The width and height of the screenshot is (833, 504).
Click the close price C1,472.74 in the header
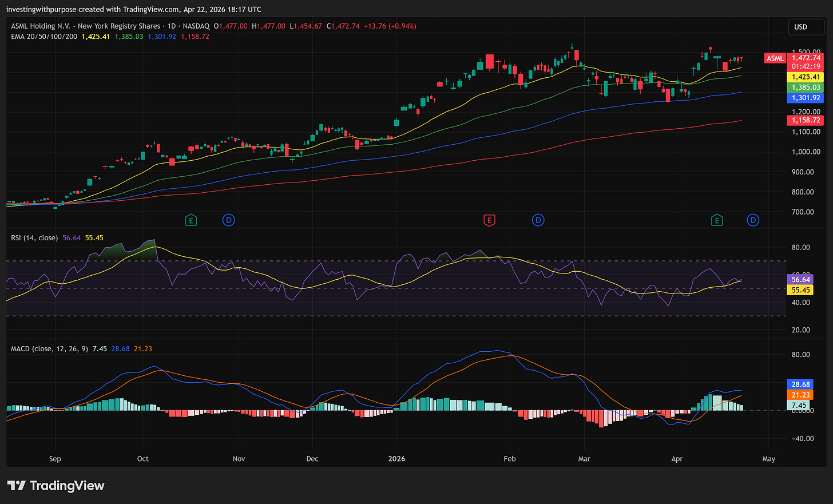tap(343, 26)
